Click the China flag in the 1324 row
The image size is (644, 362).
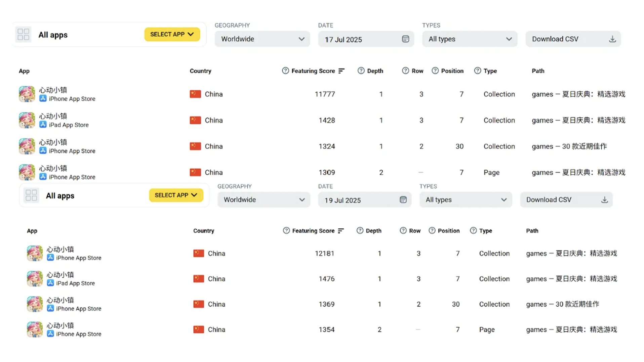[195, 146]
